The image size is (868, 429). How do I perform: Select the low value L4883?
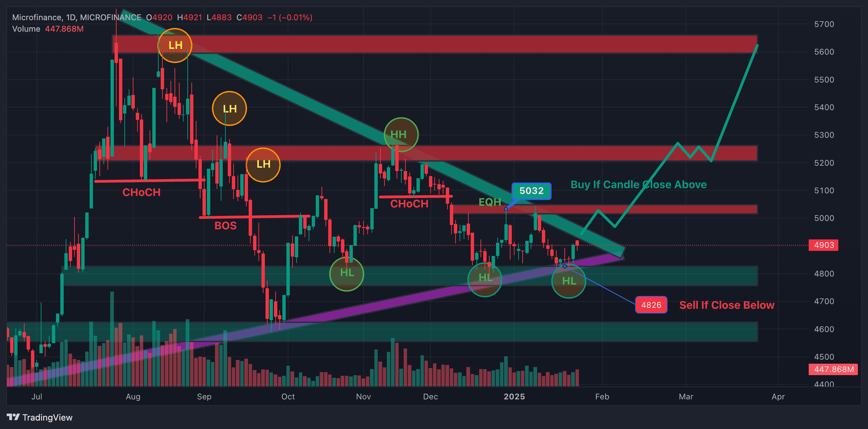tap(219, 18)
